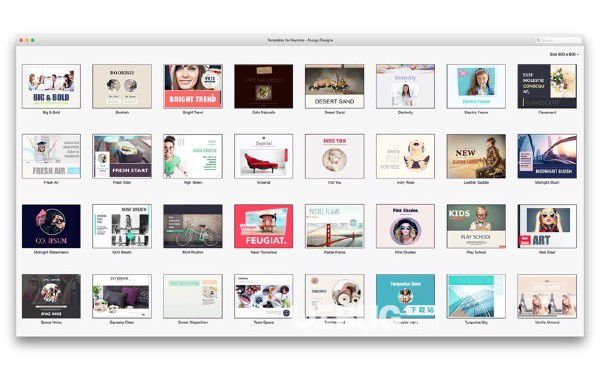Choose the Pink Shades template thumbnail
Screen dimensions: 600x375
tap(405, 226)
